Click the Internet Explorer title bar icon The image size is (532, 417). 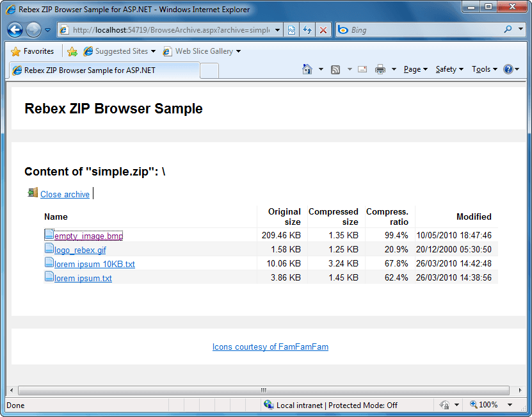click(x=10, y=10)
